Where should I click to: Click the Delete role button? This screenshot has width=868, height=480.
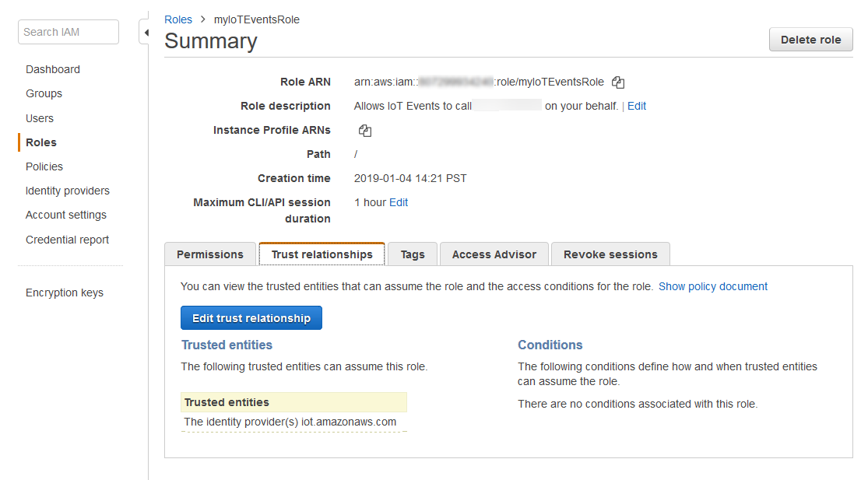pos(810,39)
